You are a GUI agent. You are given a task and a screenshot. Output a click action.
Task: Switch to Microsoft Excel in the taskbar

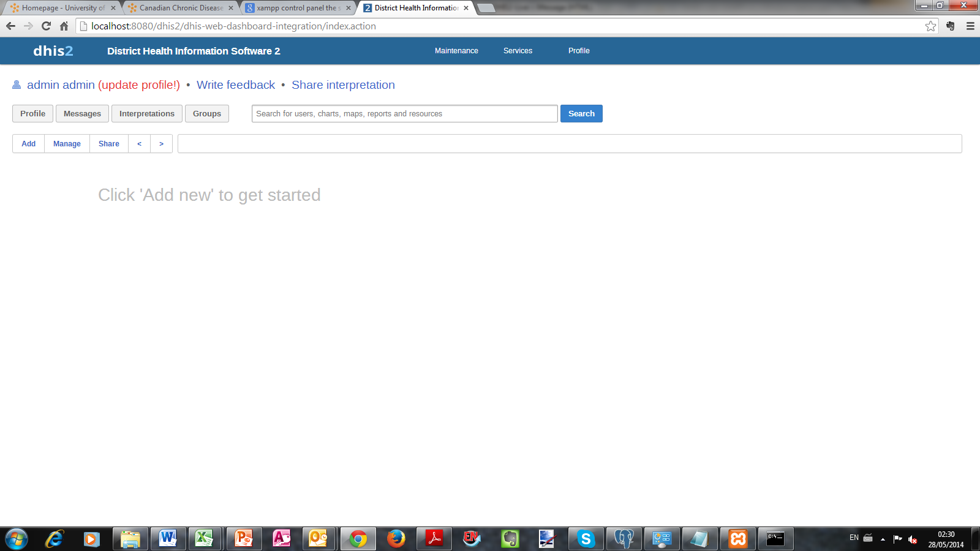click(x=205, y=539)
